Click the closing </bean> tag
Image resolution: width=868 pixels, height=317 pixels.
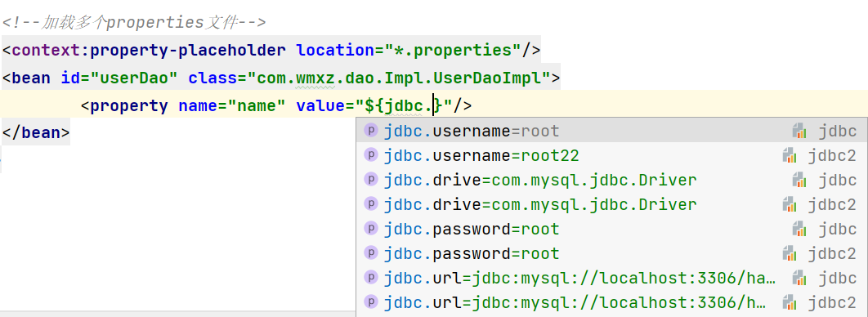(x=36, y=133)
